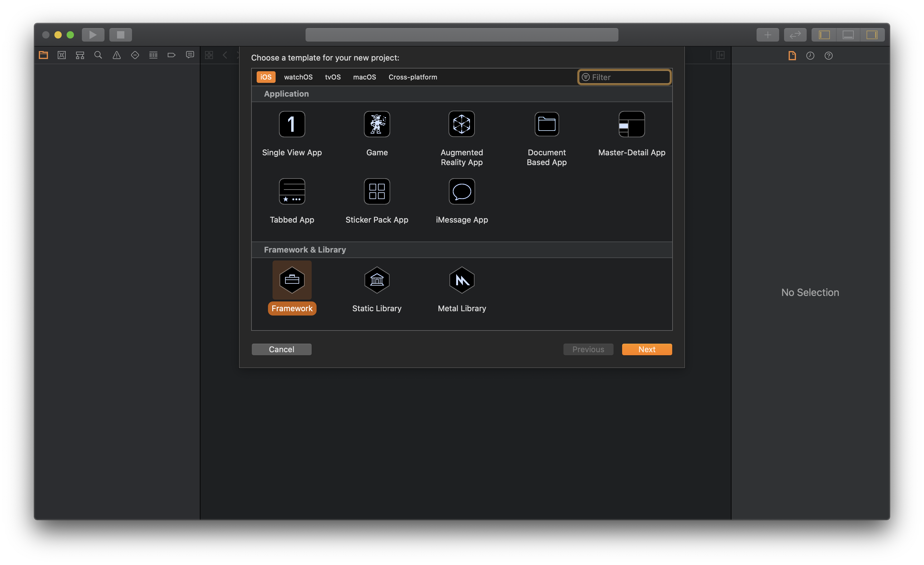Viewport: 924px width, 565px height.
Task: Click the Cancel button
Action: 281,349
